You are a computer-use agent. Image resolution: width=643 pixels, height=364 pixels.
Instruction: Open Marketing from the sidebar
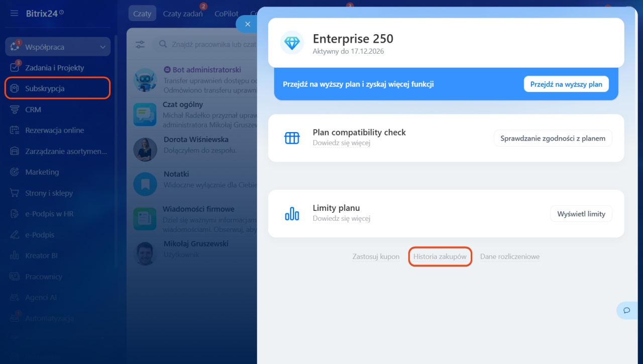42,172
